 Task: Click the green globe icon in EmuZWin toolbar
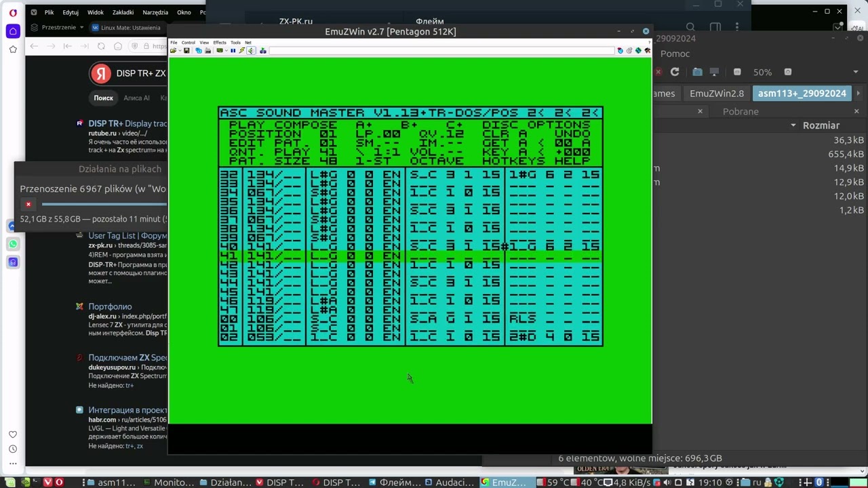pos(638,51)
